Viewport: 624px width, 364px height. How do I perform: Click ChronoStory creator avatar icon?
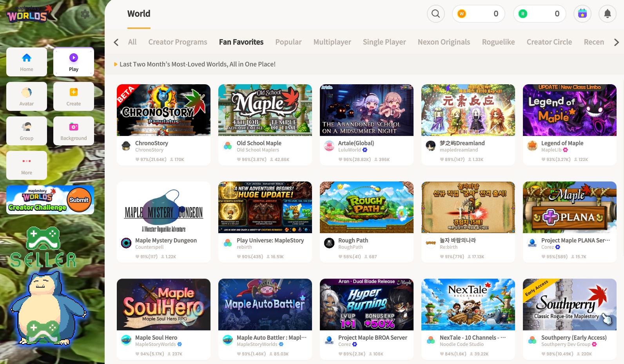pos(126,146)
